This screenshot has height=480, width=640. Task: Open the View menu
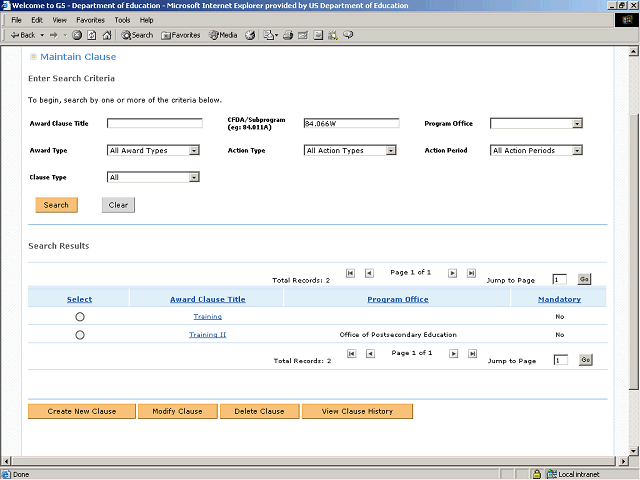59,20
